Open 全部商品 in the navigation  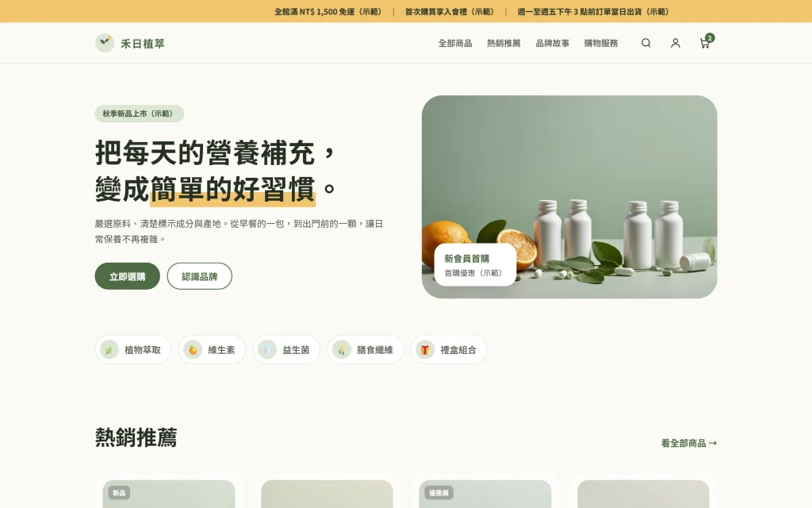tap(455, 43)
